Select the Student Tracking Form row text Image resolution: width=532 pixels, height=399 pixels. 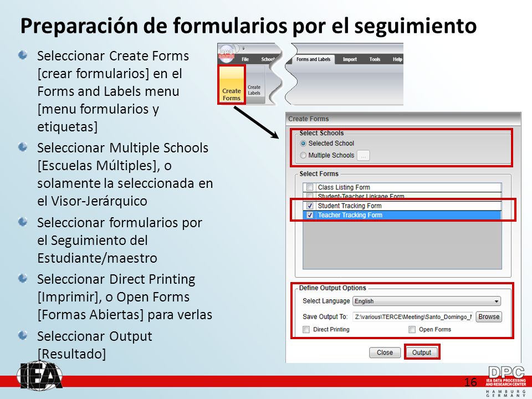pyautogui.click(x=350, y=206)
